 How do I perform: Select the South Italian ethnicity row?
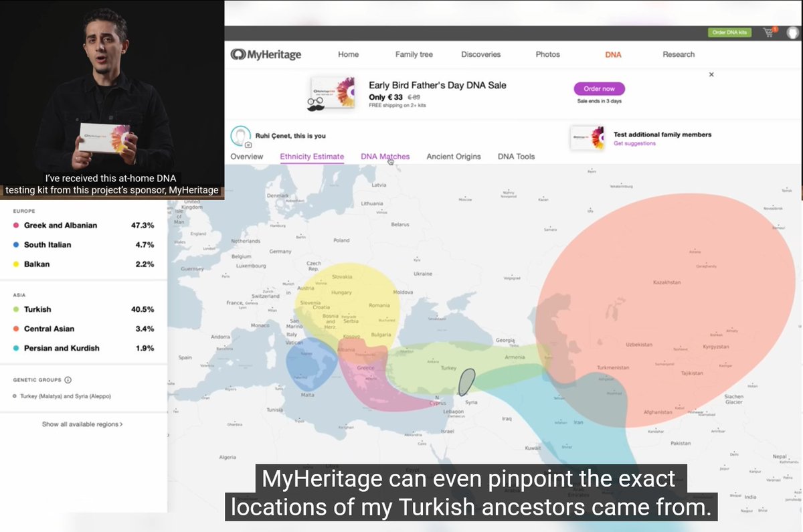point(84,245)
